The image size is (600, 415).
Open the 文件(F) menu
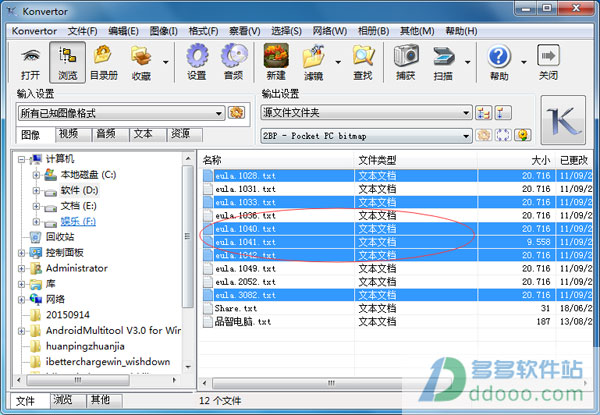[x=82, y=31]
